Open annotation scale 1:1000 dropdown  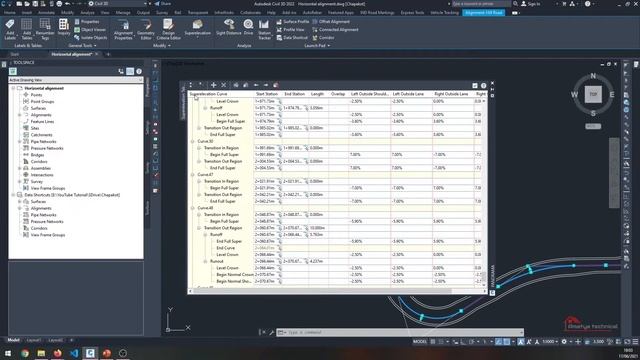pyautogui.click(x=550, y=342)
